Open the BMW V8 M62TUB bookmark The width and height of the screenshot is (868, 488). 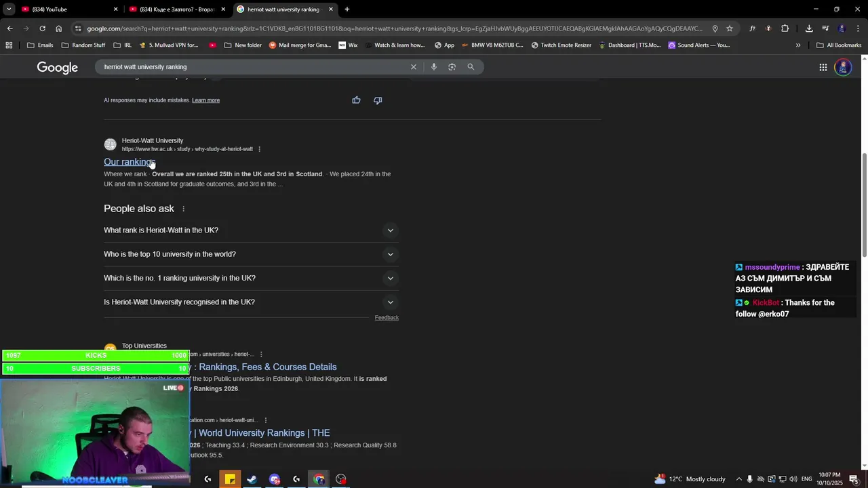(492, 45)
